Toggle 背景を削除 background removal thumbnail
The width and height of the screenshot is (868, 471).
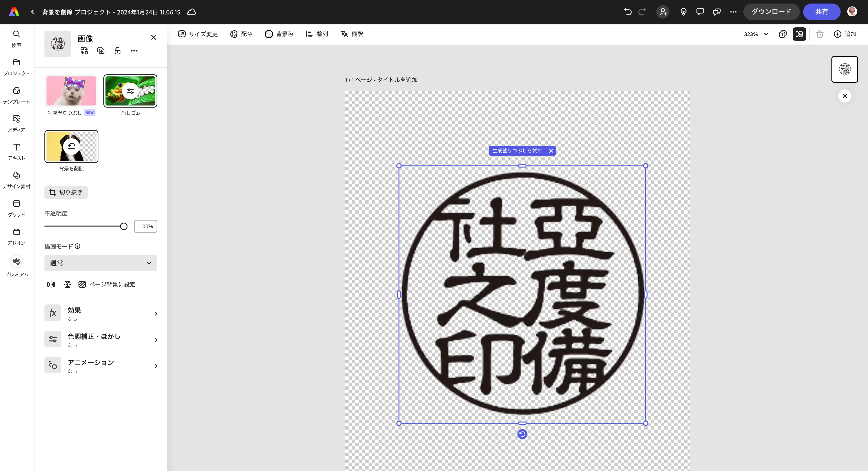tap(71, 147)
